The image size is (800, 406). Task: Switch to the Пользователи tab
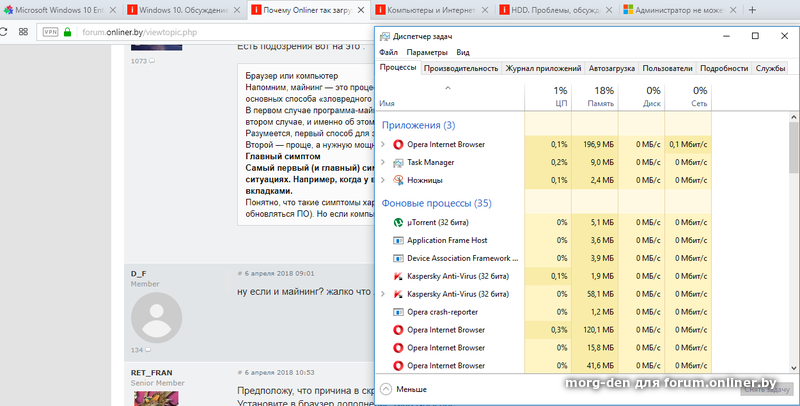click(x=667, y=68)
